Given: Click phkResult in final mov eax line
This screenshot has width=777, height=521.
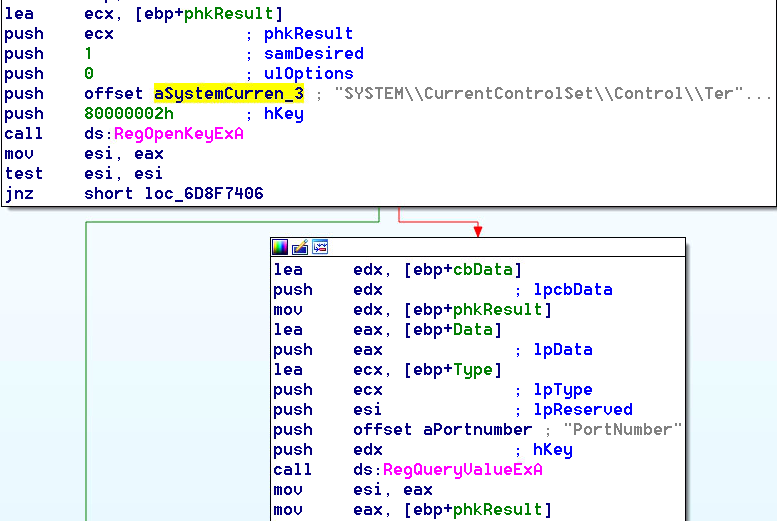Looking at the screenshot, I should 498,510.
